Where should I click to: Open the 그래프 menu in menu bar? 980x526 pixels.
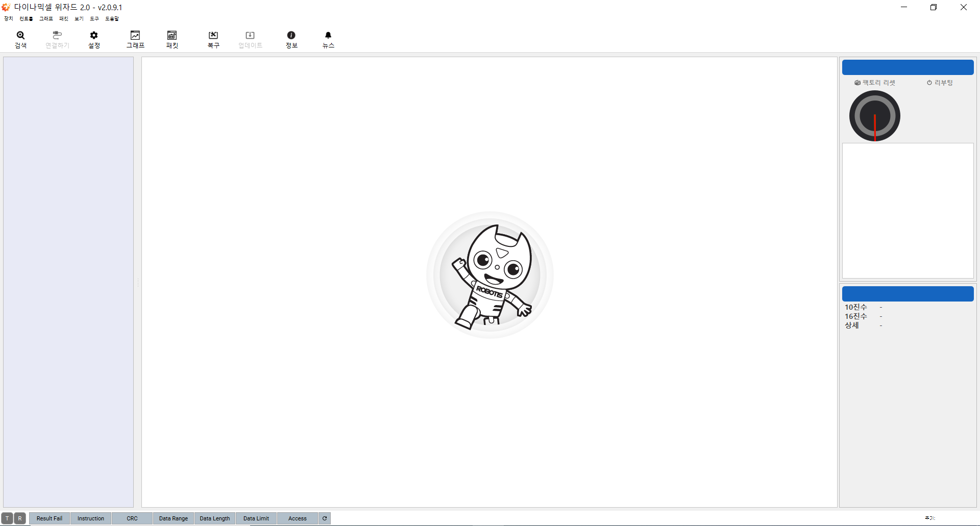pyautogui.click(x=46, y=19)
